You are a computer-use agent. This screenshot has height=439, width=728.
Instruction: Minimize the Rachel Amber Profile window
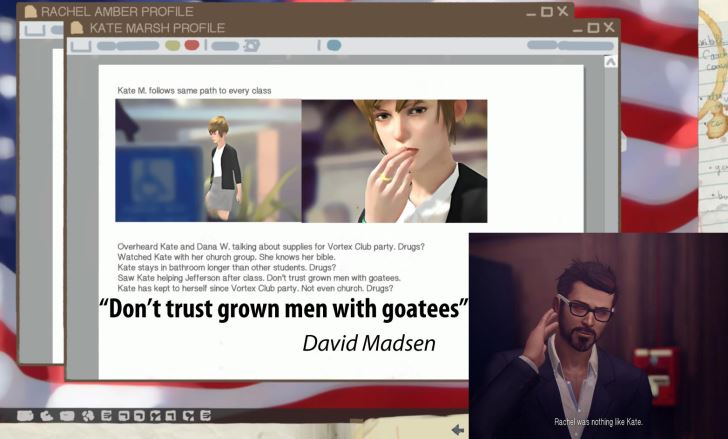531,13
